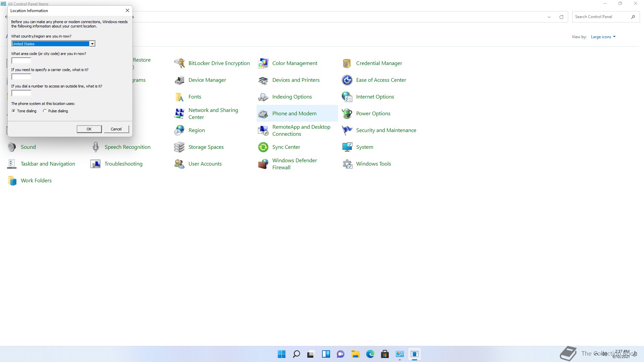Open the System monitor icon
Viewport: 644px width, 362px height.
pyautogui.click(x=347, y=147)
